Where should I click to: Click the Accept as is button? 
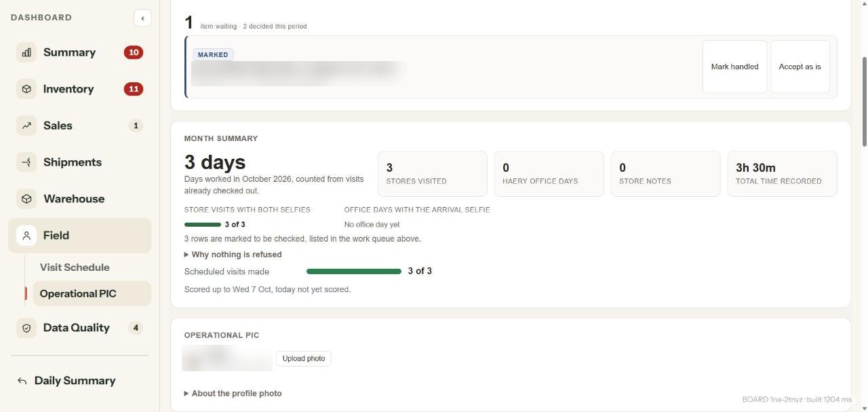[800, 67]
